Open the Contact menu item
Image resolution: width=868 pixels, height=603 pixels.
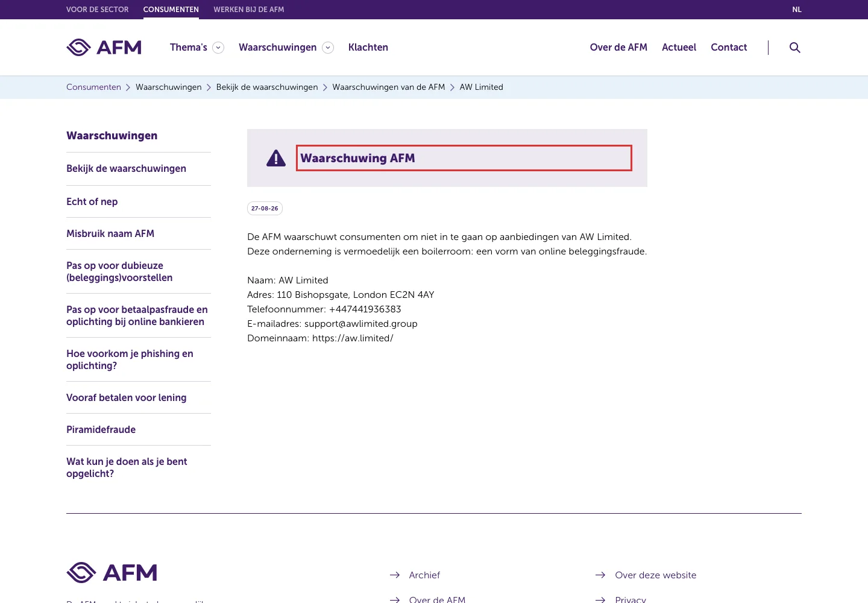click(x=729, y=47)
